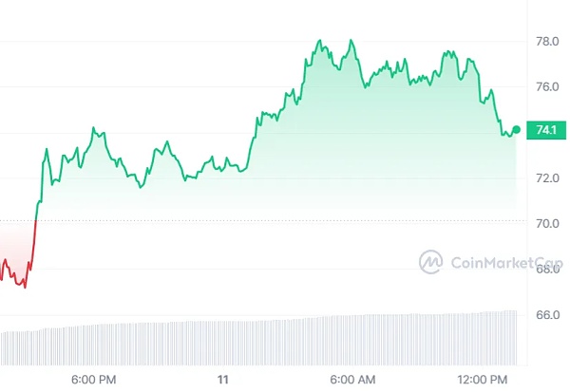570x392 pixels.
Task: Click the 70.0 y-axis label
Action: pyautogui.click(x=547, y=224)
